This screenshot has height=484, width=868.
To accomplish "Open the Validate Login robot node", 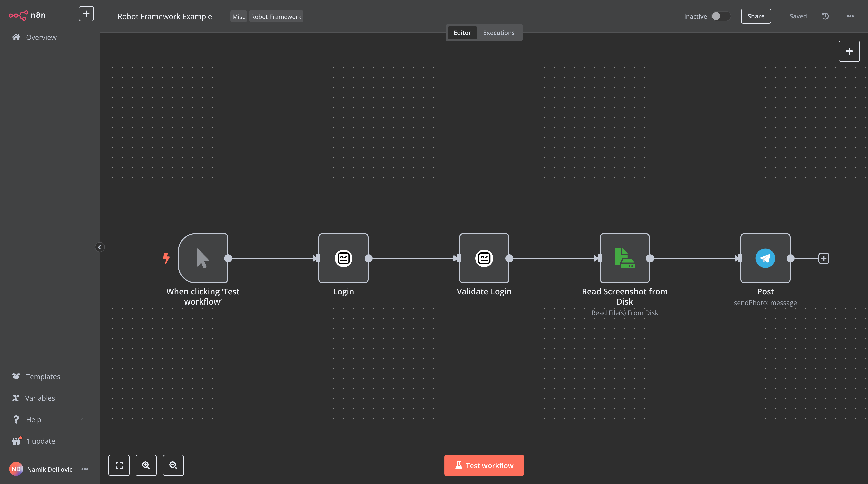I will 484,258.
